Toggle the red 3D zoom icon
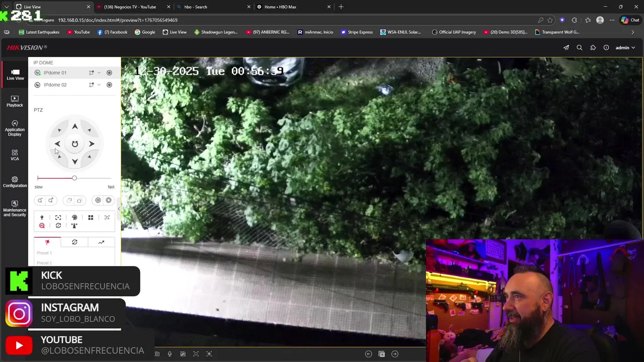 click(x=42, y=226)
